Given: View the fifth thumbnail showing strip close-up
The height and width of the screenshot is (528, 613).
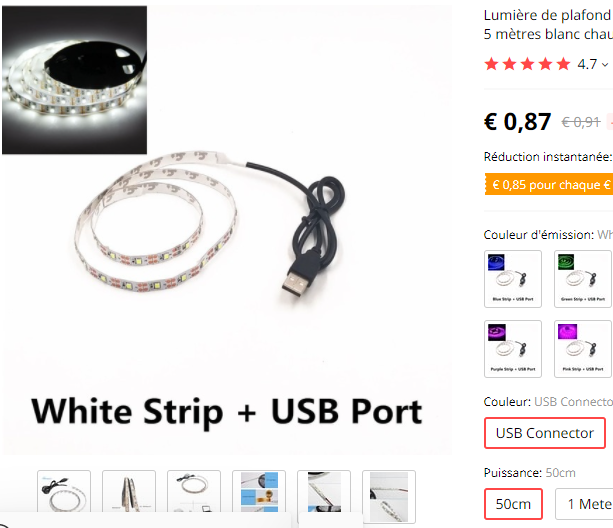Looking at the screenshot, I should pos(324,492).
